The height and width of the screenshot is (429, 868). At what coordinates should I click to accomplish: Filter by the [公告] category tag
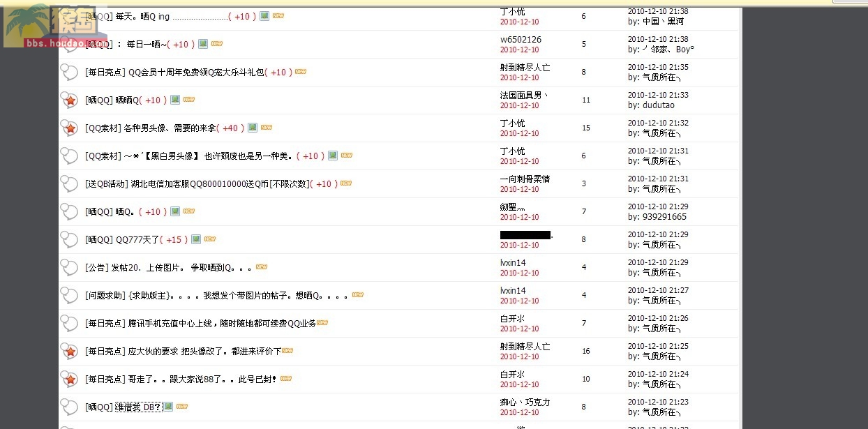[96, 267]
